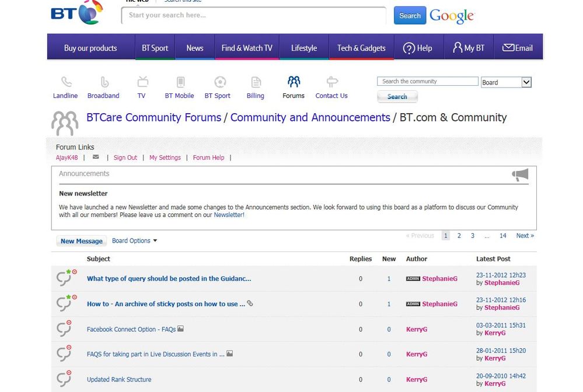Select the Broadband icon
This screenshot has height=392, width=583.
[104, 82]
